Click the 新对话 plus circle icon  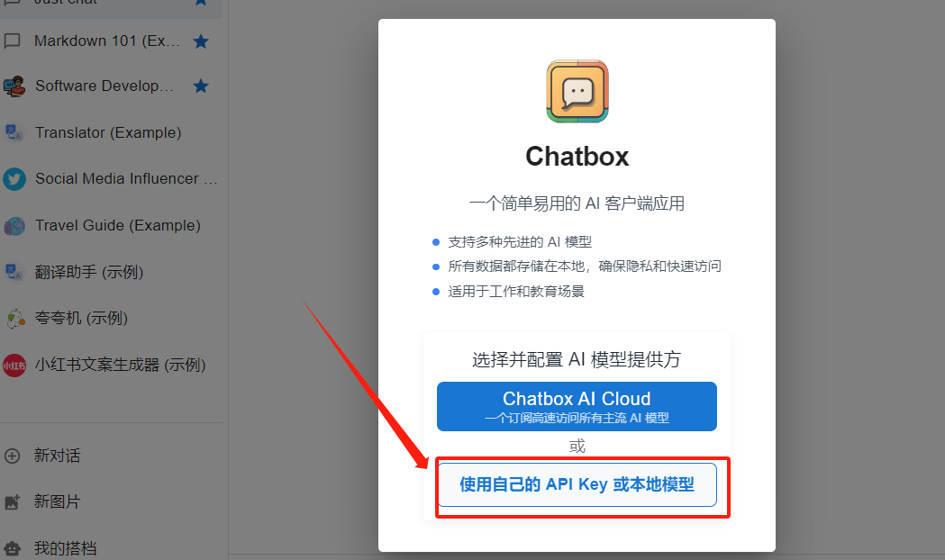12,456
